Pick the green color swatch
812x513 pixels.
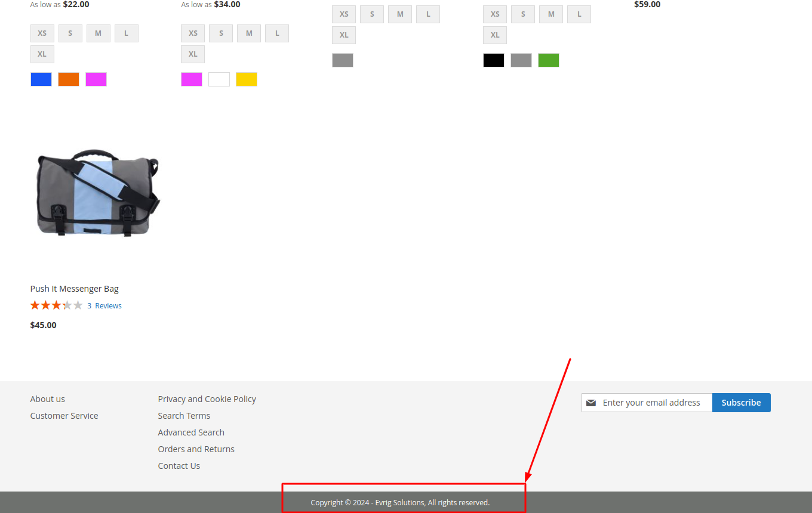point(549,60)
